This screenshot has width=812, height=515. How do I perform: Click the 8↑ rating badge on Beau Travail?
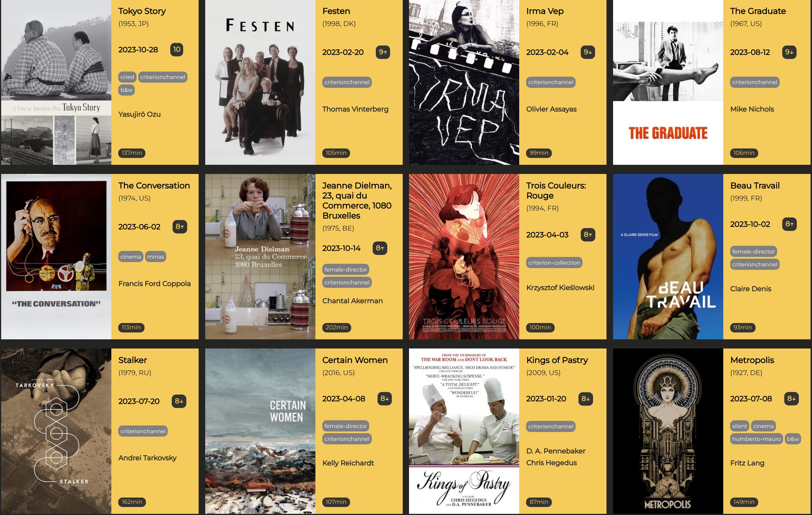[x=789, y=224]
